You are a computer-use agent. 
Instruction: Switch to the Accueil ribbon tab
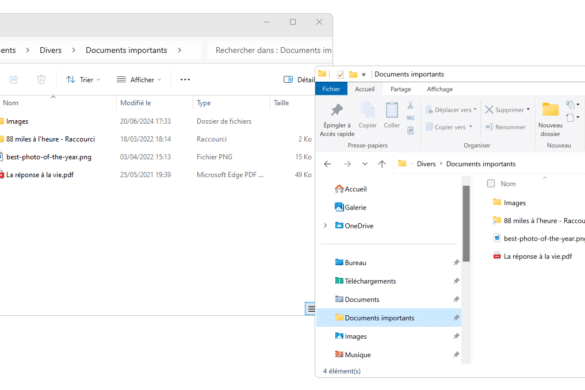click(x=365, y=89)
